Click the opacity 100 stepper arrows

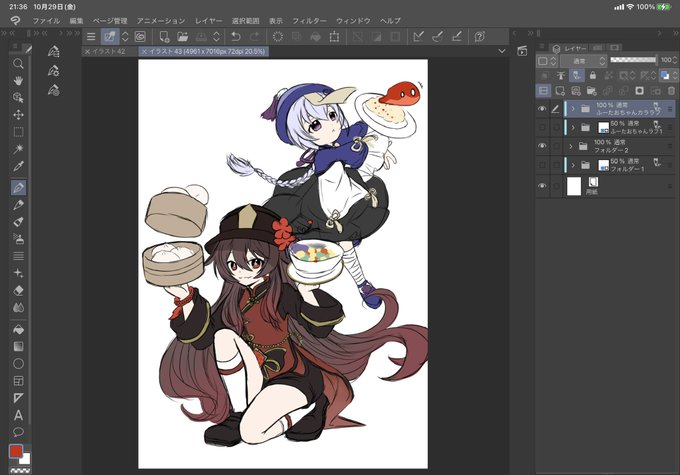(x=675, y=60)
